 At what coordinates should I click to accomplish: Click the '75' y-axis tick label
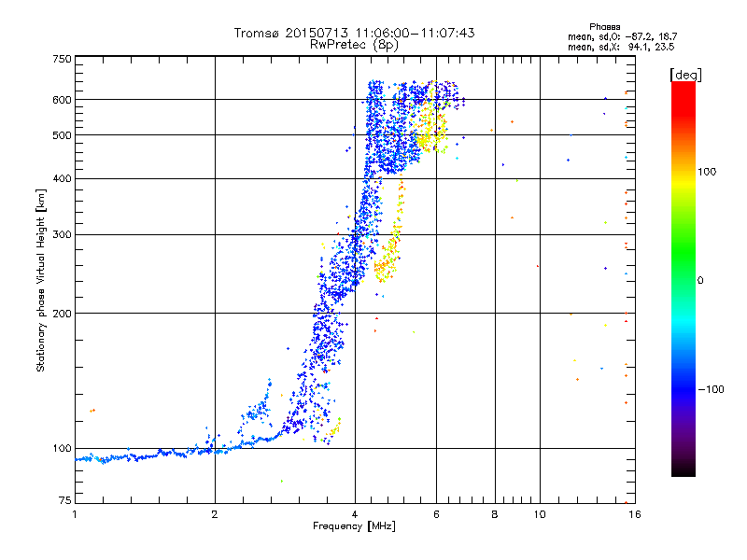click(65, 500)
